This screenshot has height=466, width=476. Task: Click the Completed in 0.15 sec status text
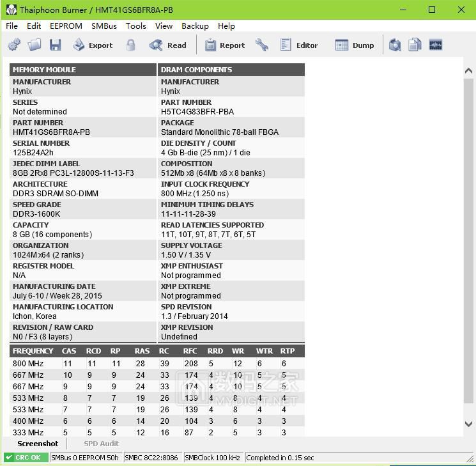point(280,458)
